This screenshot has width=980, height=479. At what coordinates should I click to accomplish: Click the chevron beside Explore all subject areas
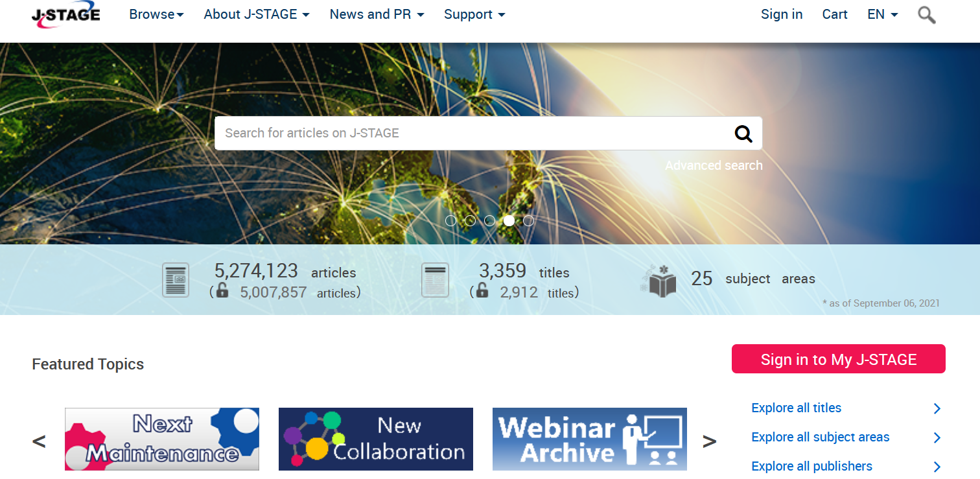click(937, 438)
